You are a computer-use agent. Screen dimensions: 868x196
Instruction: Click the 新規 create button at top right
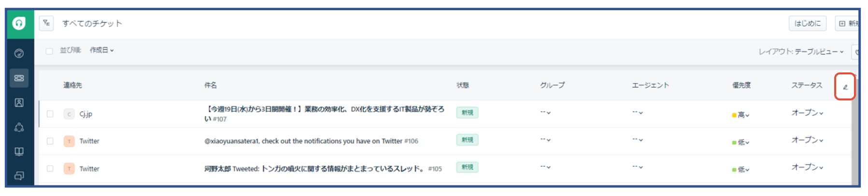[847, 23]
